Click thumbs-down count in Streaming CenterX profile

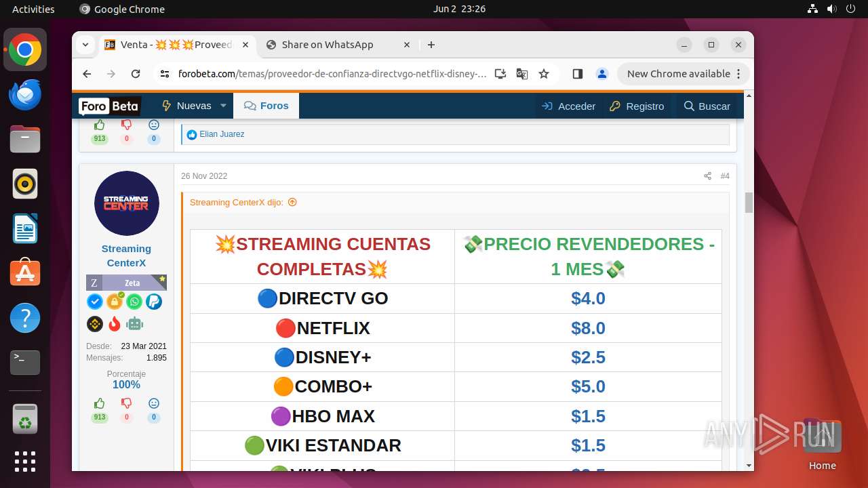pos(127,409)
